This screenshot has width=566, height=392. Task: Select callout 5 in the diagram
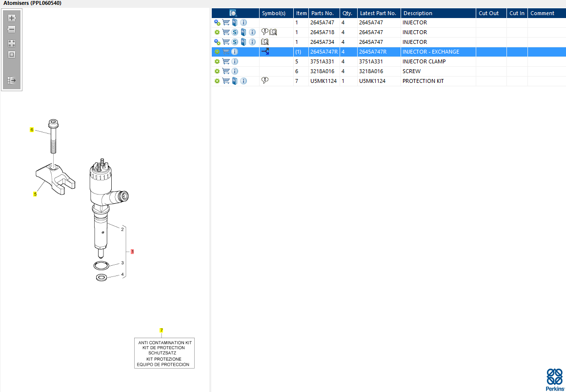pos(35,194)
